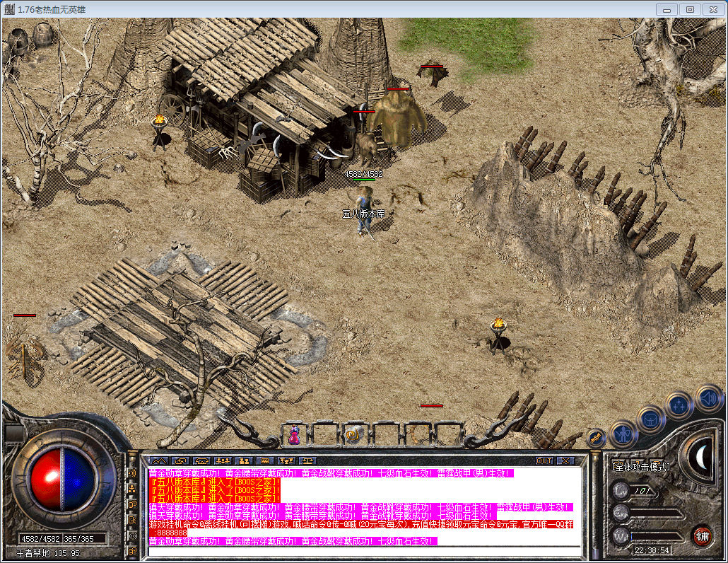Attack the large yellow furry monster
This screenshot has height=563, width=728.
[399, 118]
